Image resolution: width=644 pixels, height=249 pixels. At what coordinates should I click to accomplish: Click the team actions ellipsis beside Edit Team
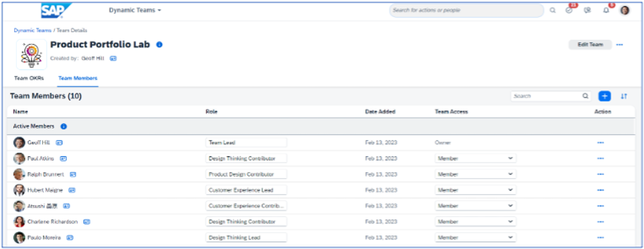tap(620, 45)
